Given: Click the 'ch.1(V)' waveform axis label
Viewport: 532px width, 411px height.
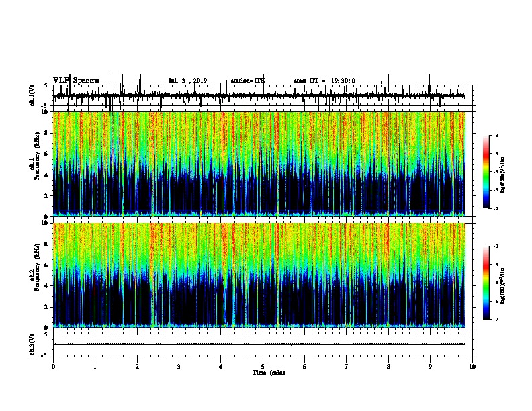Looking at the screenshot, I should tap(32, 95).
